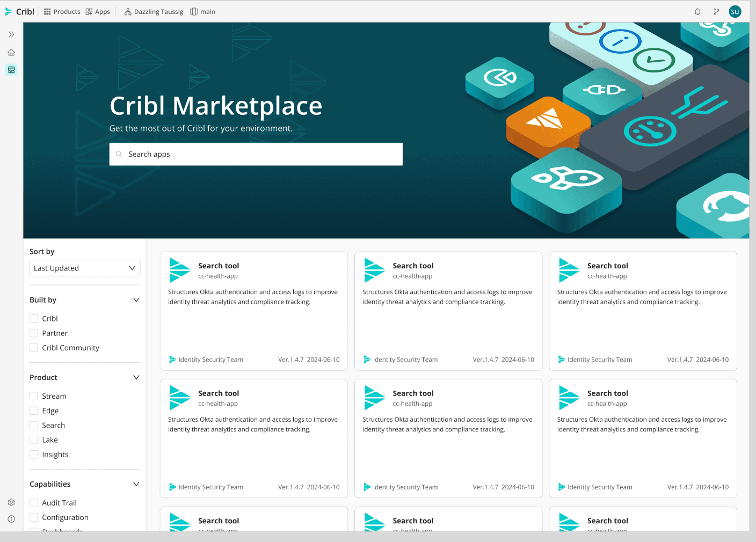Enable the Lake product filter
Image resolution: width=756 pixels, height=542 pixels.
tap(34, 440)
